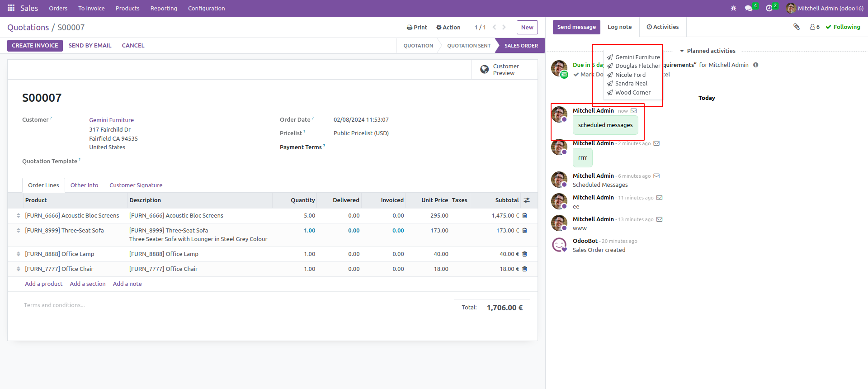Delete the Acoustic Bloc Screens line

[x=525, y=216]
